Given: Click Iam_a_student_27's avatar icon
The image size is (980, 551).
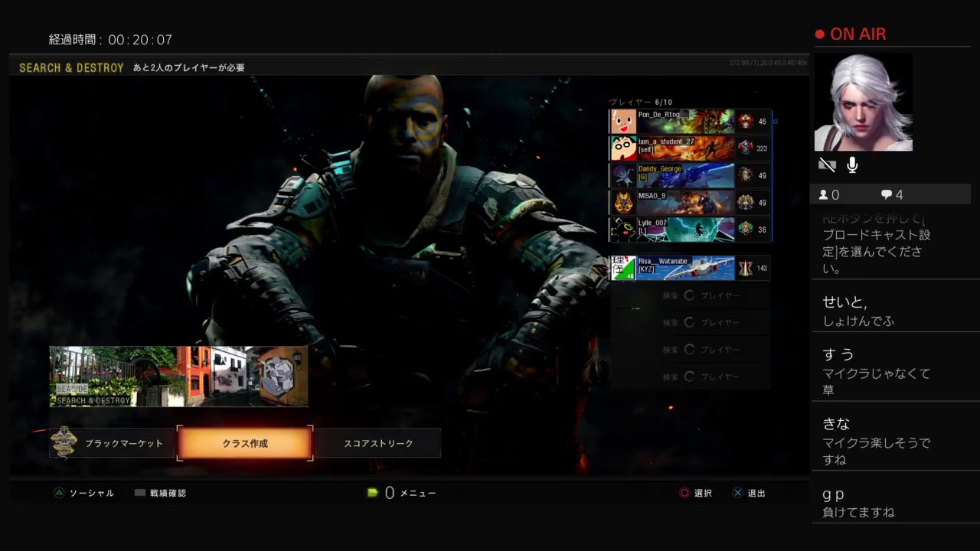Looking at the screenshot, I should (623, 148).
